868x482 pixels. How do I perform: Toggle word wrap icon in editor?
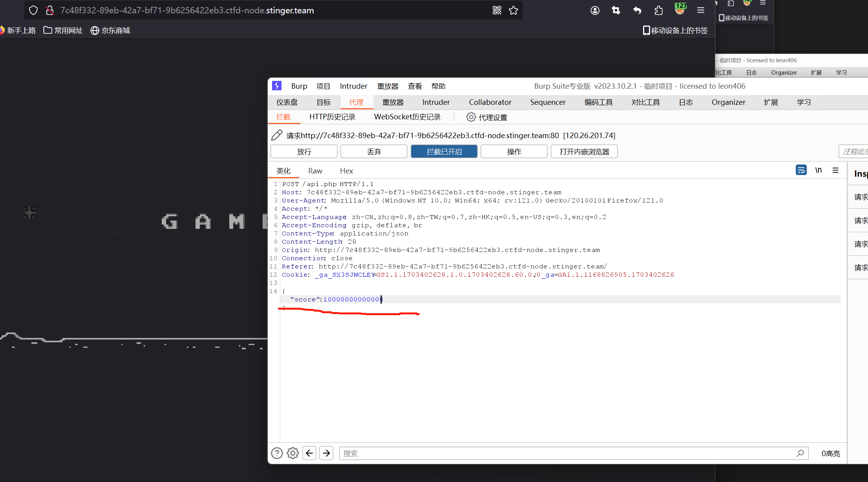pos(801,170)
